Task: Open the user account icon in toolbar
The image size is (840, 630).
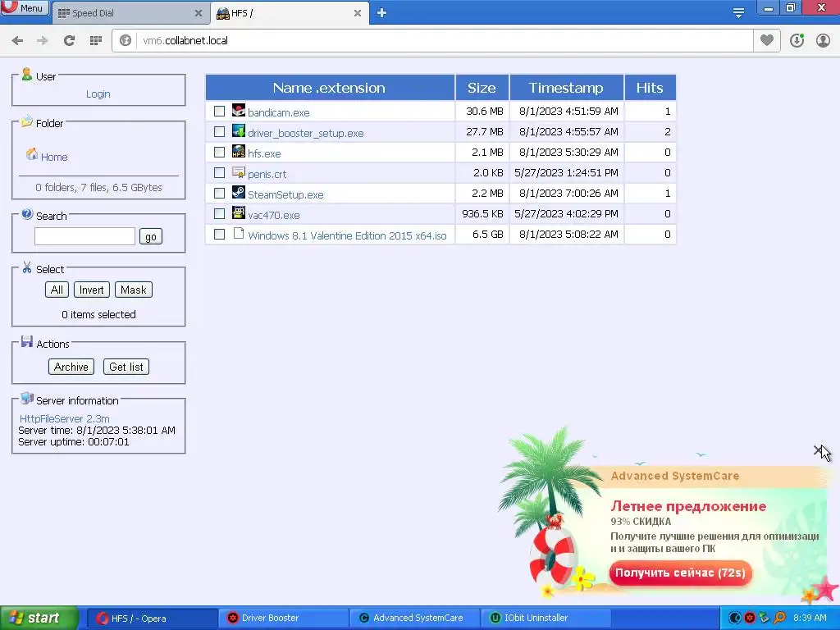Action: click(x=823, y=41)
